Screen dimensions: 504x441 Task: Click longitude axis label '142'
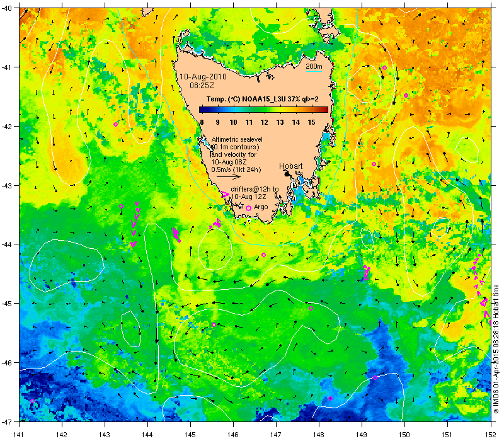tap(62, 435)
